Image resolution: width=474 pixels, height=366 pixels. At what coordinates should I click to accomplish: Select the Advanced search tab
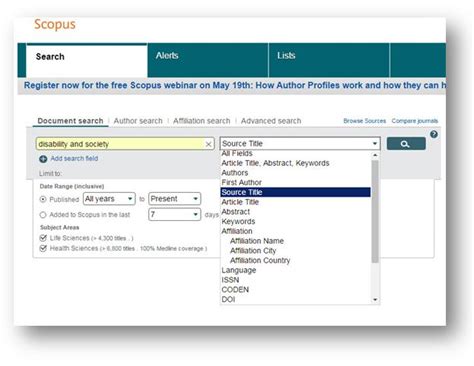click(x=271, y=121)
